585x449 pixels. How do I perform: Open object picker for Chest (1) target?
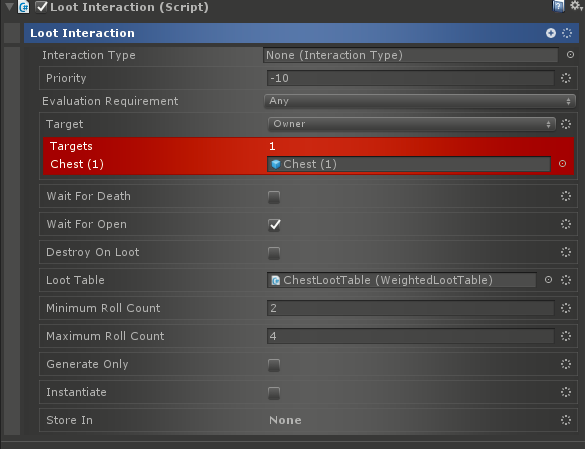[562, 164]
